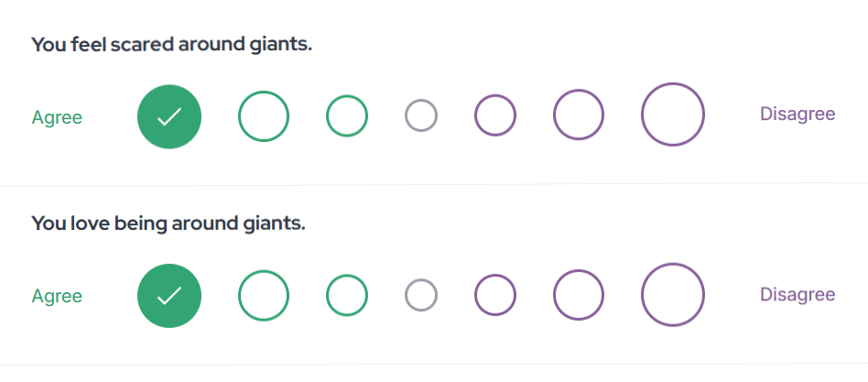This screenshot has height=382, width=868.
Task: Choose moderate agree for love being around giants
Action: tap(264, 296)
